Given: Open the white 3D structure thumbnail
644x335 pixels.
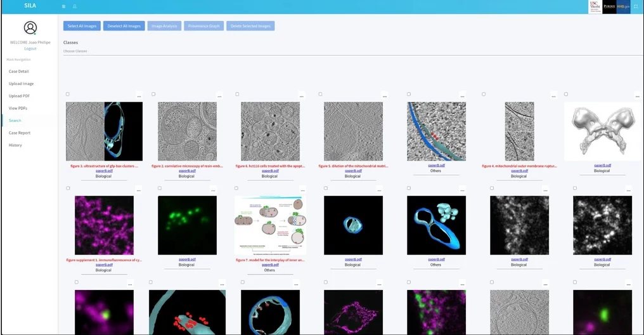Looking at the screenshot, I should (x=602, y=131).
